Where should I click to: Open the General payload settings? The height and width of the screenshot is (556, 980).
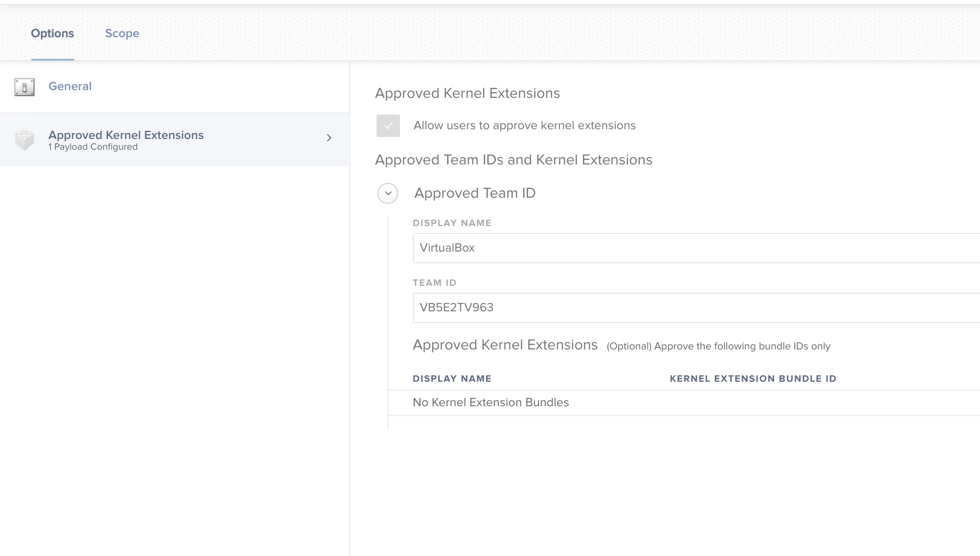(x=70, y=86)
